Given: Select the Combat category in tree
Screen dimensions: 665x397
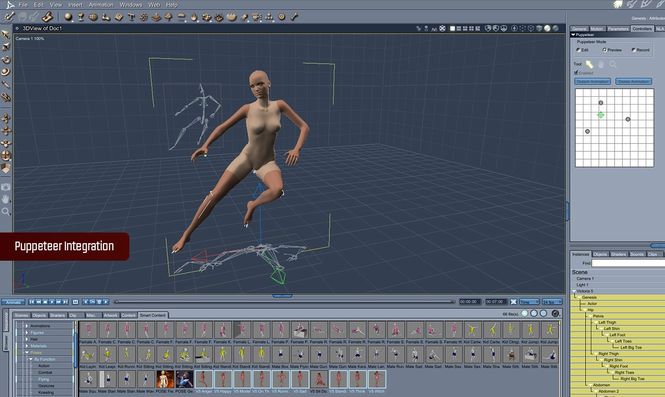Looking at the screenshot, I should 45,372.
